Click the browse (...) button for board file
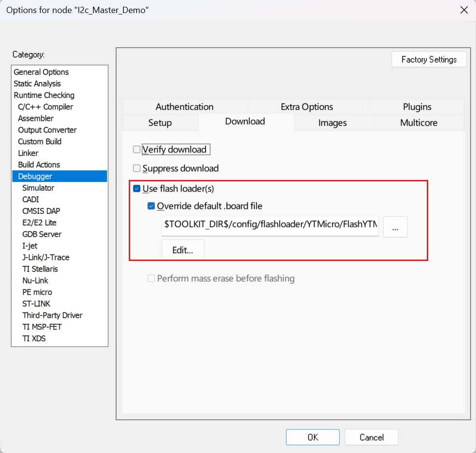The height and width of the screenshot is (453, 476). click(x=395, y=227)
